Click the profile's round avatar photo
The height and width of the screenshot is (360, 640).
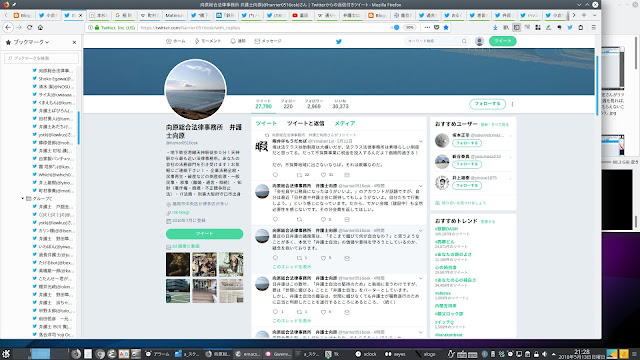coord(195,90)
